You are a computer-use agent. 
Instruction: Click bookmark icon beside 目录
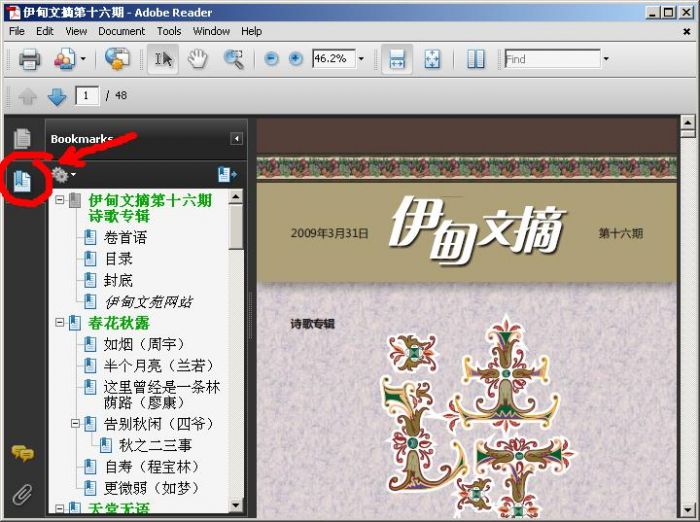click(90, 259)
